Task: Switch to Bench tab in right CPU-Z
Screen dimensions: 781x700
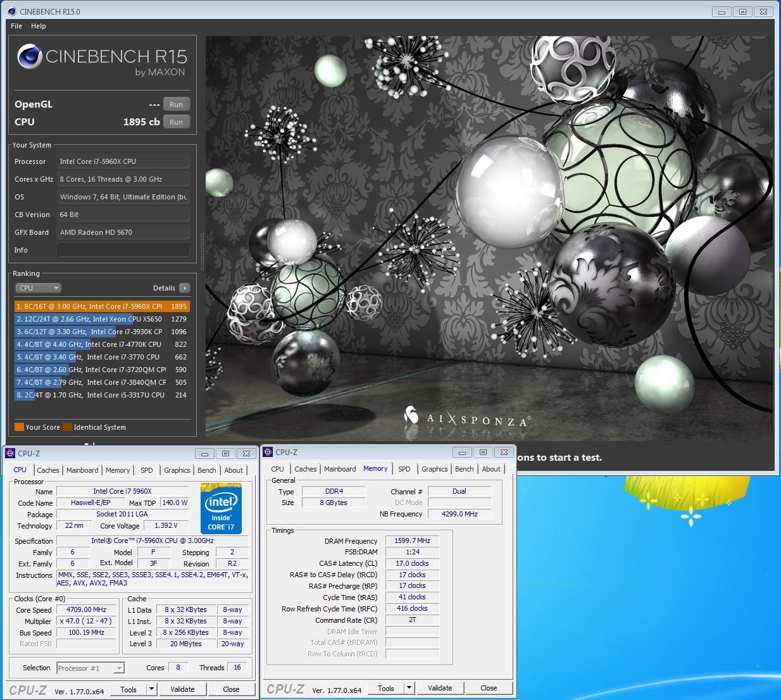Action: click(x=465, y=469)
